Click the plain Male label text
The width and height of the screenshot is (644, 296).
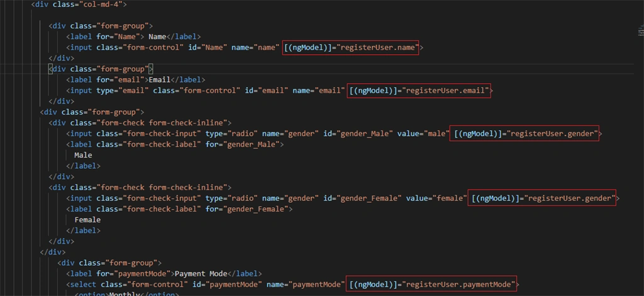(x=83, y=156)
